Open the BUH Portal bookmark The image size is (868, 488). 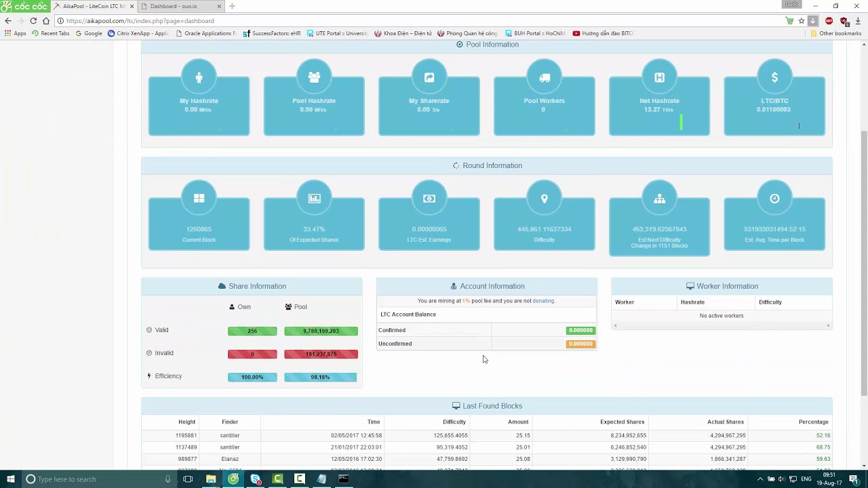[x=535, y=33]
